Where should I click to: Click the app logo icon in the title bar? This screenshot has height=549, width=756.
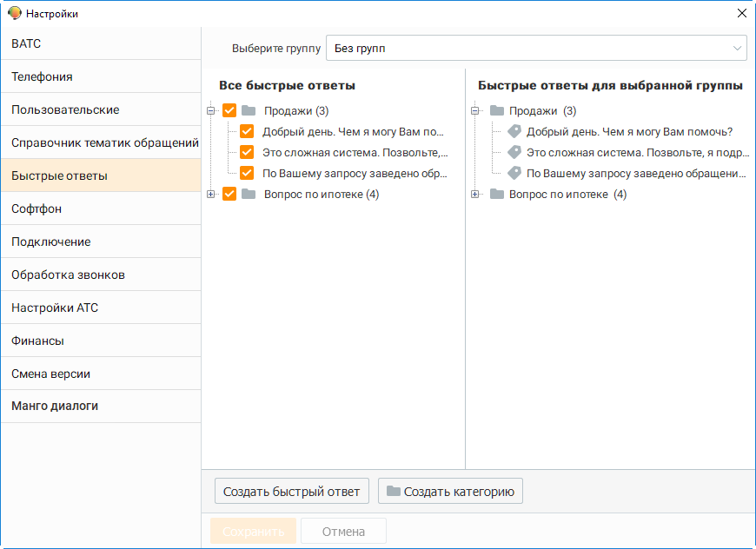coord(15,13)
